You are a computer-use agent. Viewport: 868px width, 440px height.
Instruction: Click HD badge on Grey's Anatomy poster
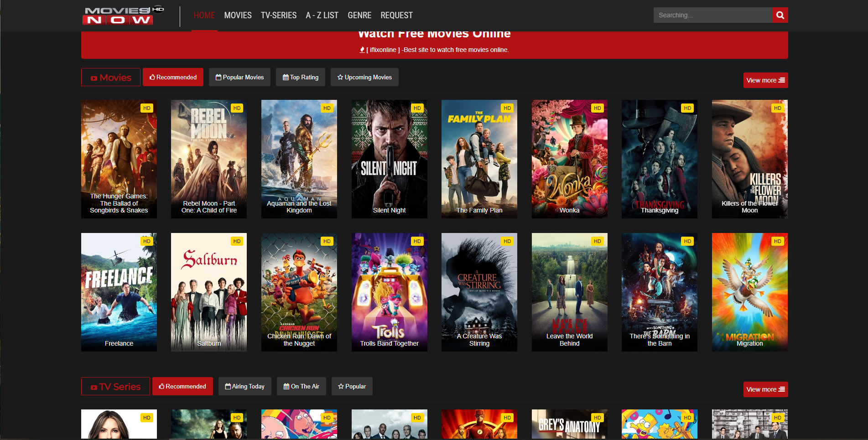(597, 418)
